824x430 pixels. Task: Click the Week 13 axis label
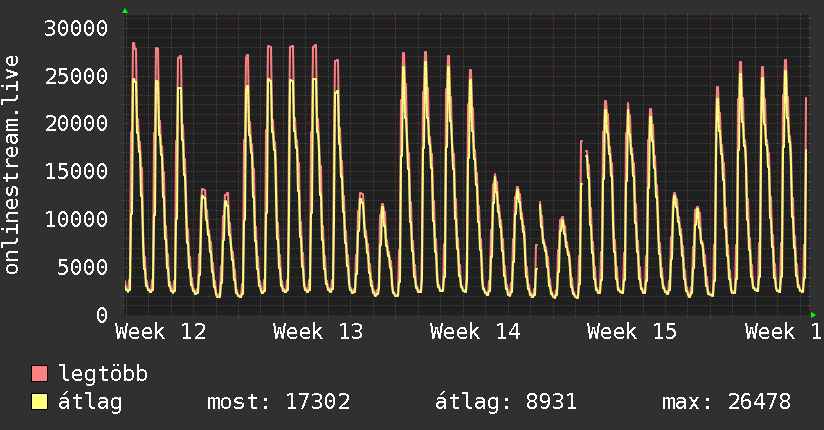(318, 332)
